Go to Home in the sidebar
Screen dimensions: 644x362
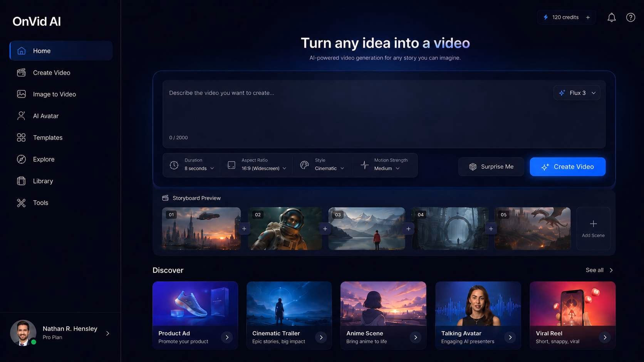[x=61, y=51]
